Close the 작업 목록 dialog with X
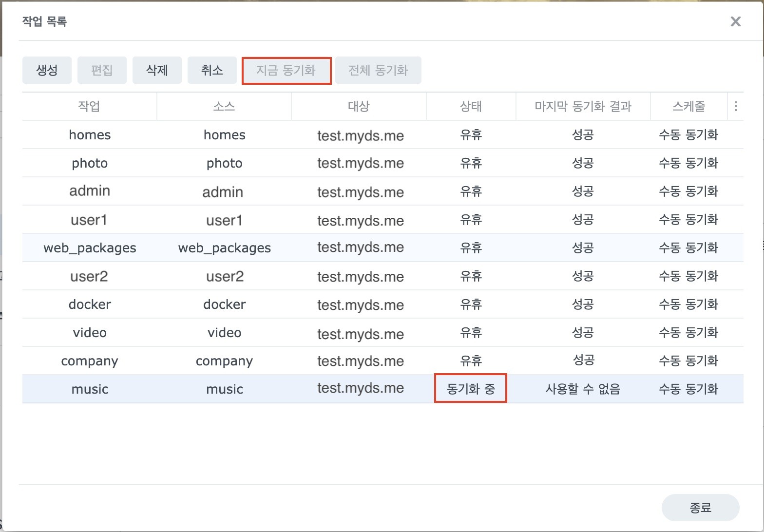The width and height of the screenshot is (764, 532). [735, 21]
